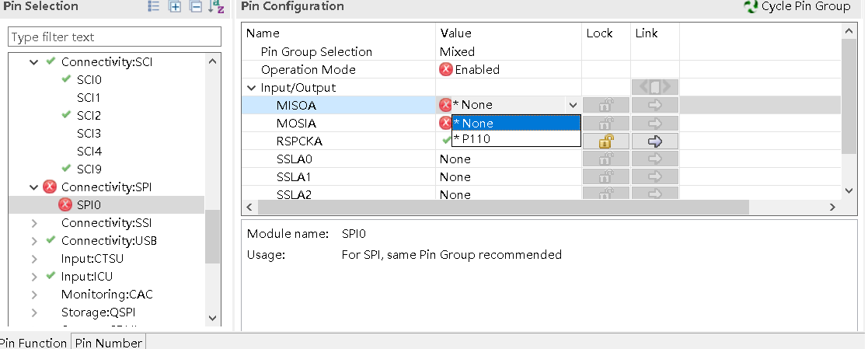
Task: Click the lock icon in the SSLA0 row
Action: [605, 159]
